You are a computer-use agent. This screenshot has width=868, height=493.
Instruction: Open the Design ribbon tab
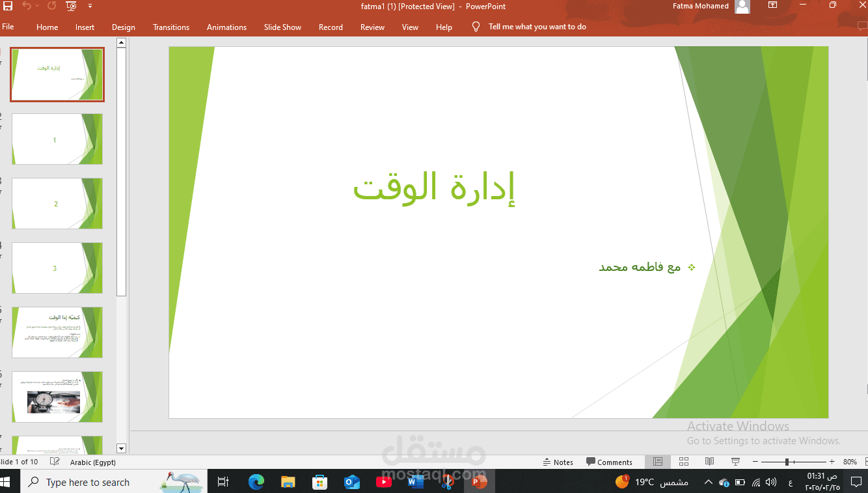point(124,27)
